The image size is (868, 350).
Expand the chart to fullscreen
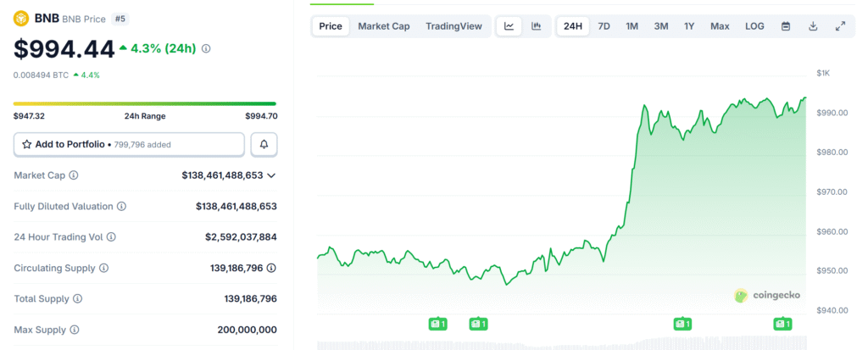[x=840, y=26]
